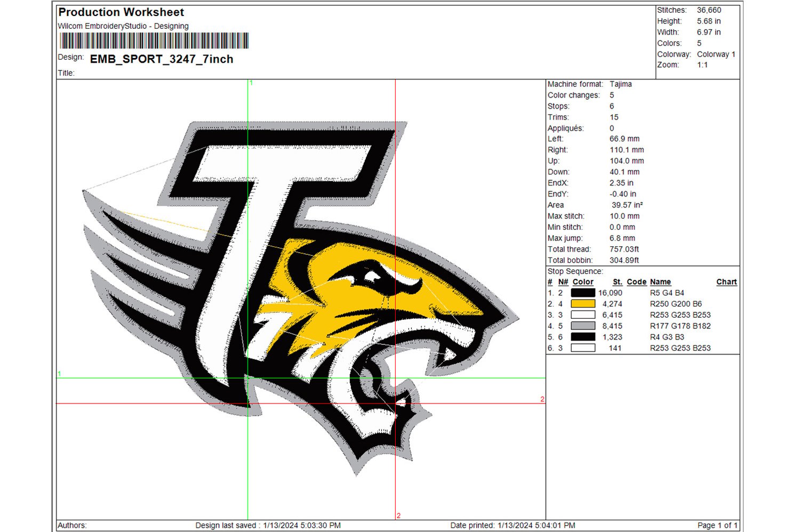Screen dimensions: 800x532
Task: Click the thread name R4 G3 B3
Action: click(667, 337)
